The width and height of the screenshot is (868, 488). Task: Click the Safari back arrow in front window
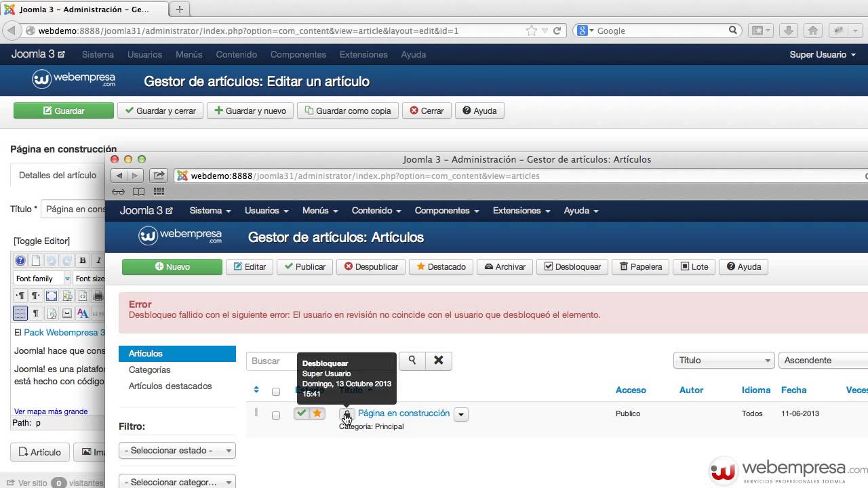pyautogui.click(x=119, y=176)
